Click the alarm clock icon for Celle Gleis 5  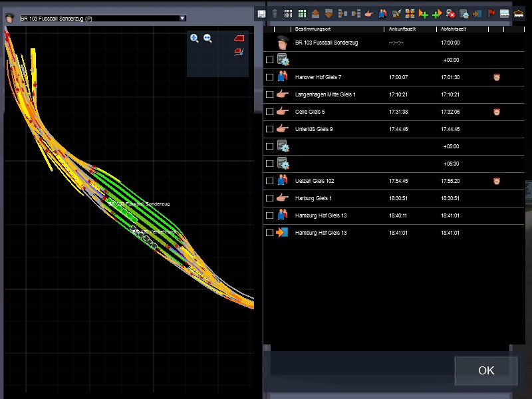[496, 112]
